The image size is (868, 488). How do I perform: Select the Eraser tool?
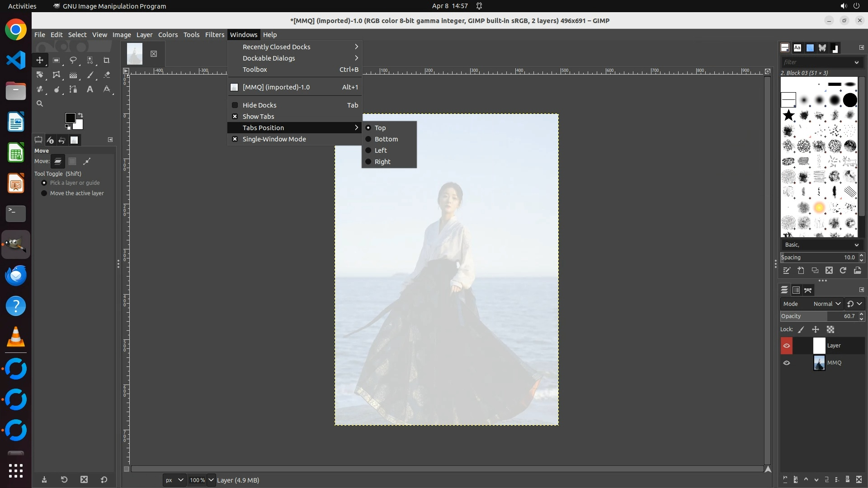[x=107, y=75]
